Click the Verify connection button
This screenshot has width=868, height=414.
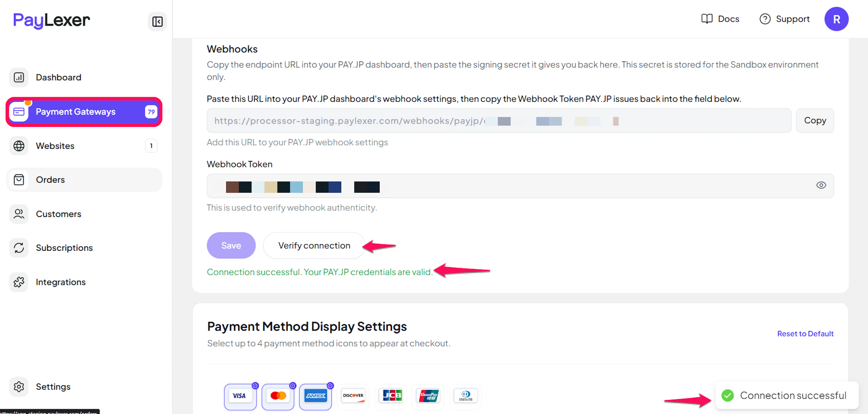coord(314,245)
